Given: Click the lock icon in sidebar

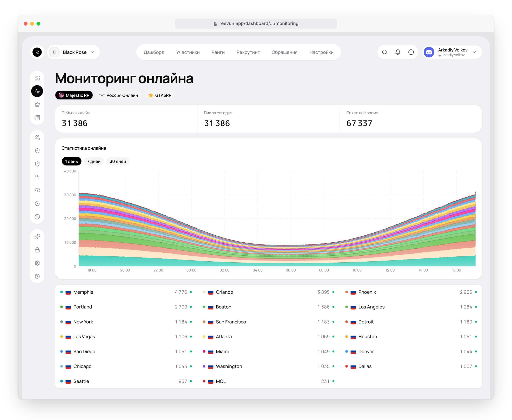Looking at the screenshot, I should pos(37,250).
